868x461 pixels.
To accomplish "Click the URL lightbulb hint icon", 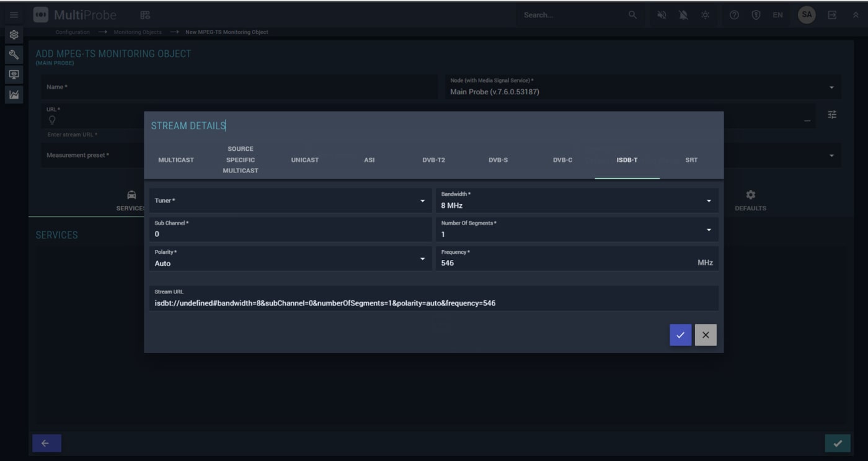I will pyautogui.click(x=52, y=120).
